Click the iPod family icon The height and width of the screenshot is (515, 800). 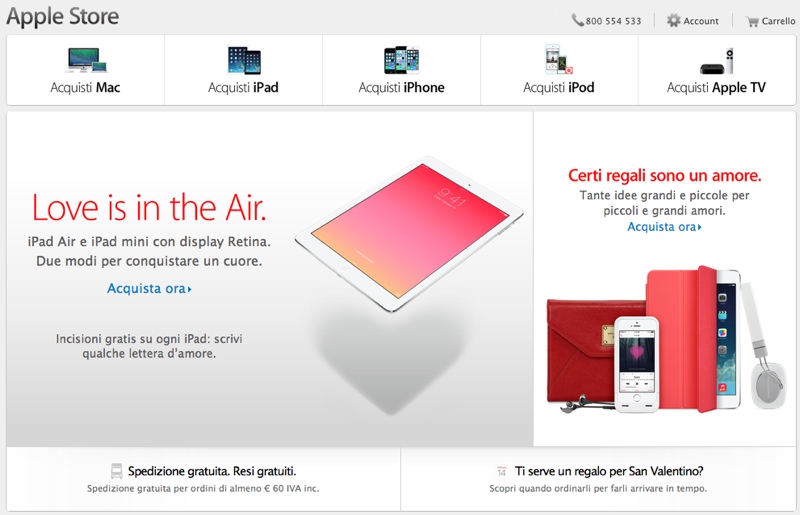(x=559, y=59)
